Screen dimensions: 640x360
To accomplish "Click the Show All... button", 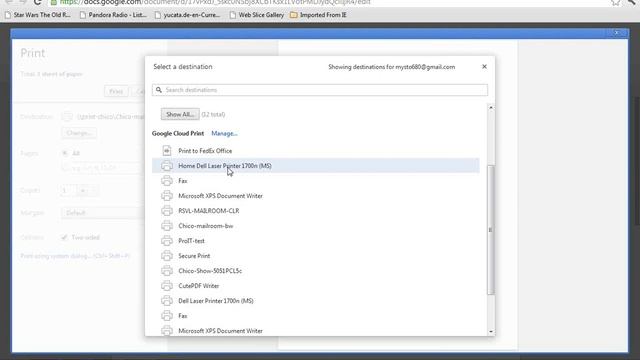I will pyautogui.click(x=180, y=114).
